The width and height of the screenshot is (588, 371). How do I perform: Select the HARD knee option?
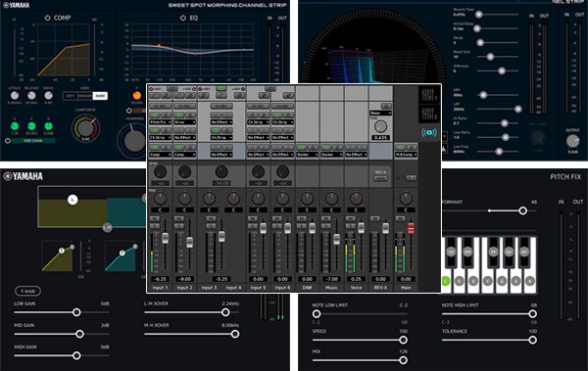[x=100, y=96]
